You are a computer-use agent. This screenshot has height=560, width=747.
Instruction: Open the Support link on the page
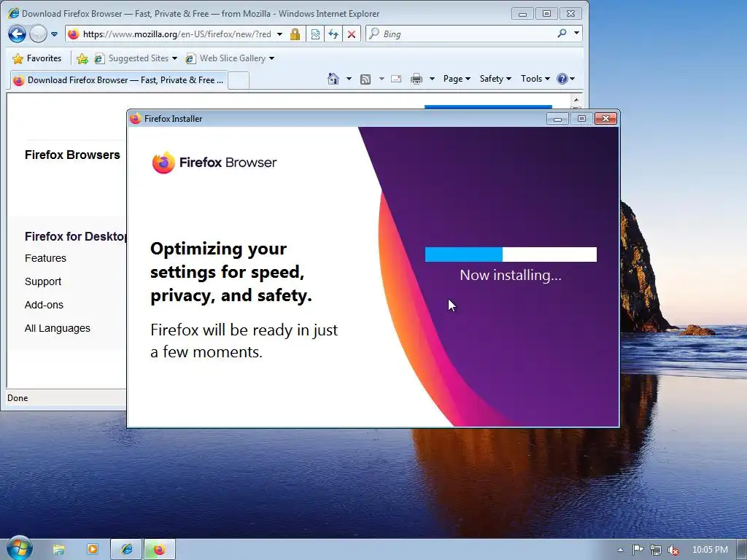(43, 281)
